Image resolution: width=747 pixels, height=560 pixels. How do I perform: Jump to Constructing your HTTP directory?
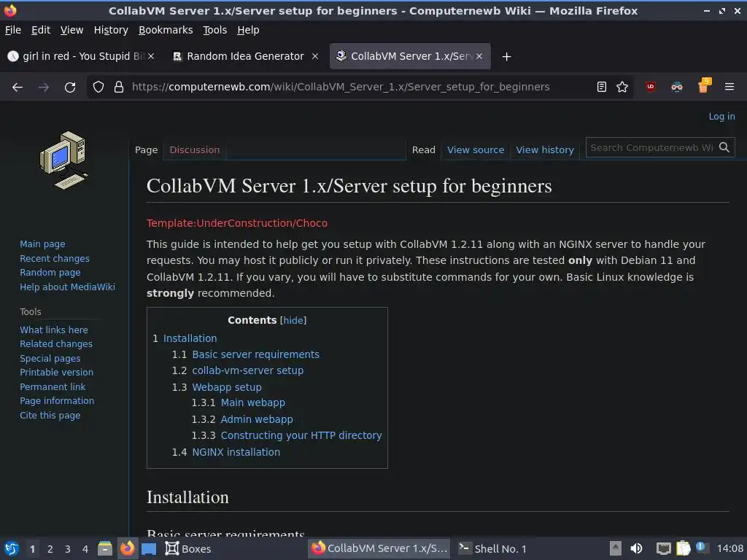[301, 436]
